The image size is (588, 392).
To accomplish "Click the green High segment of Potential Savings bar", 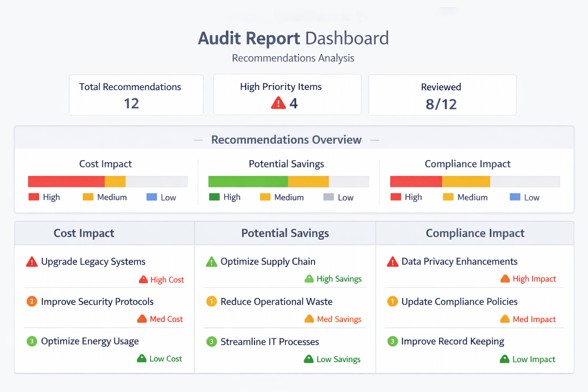I will click(x=248, y=181).
